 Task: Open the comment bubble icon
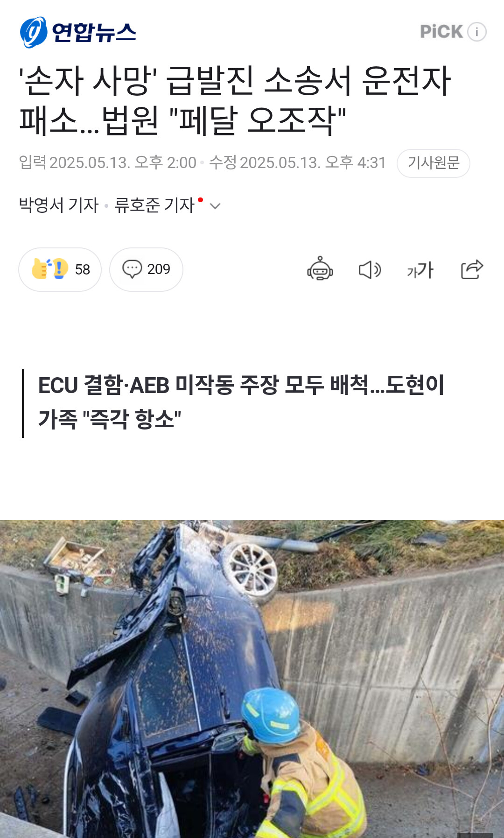(x=132, y=269)
